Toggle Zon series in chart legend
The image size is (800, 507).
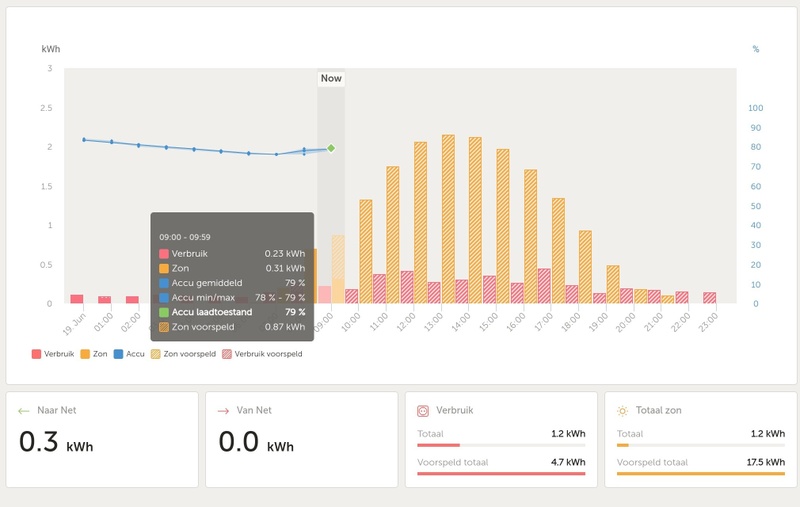coord(94,354)
